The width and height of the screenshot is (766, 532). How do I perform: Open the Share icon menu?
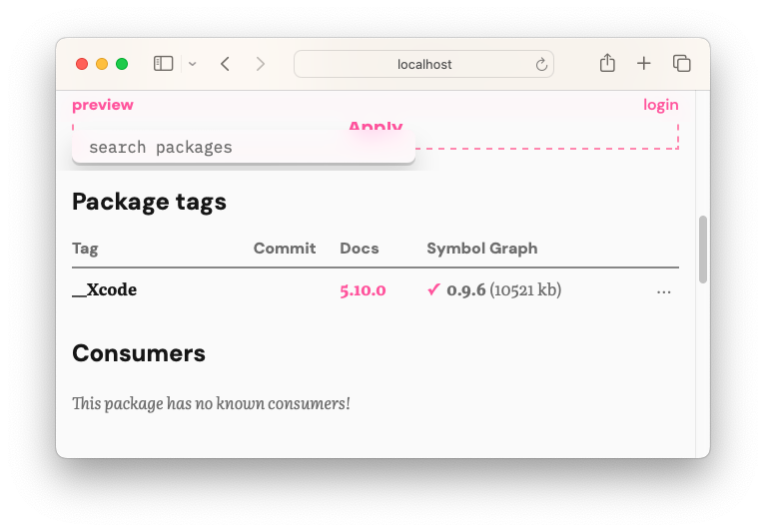[607, 63]
